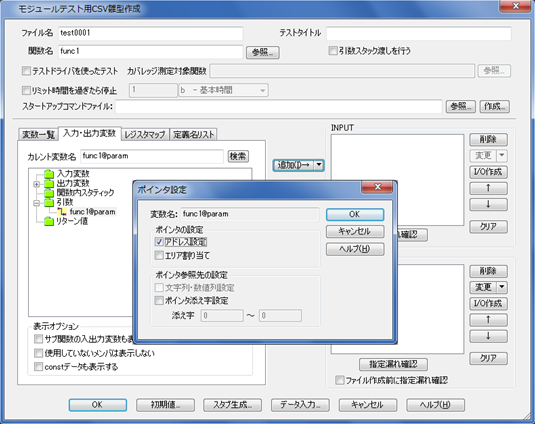This screenshot has width=535, height=424.
Task: Click the キャンセル button in pointer dialog
Action: click(x=355, y=232)
